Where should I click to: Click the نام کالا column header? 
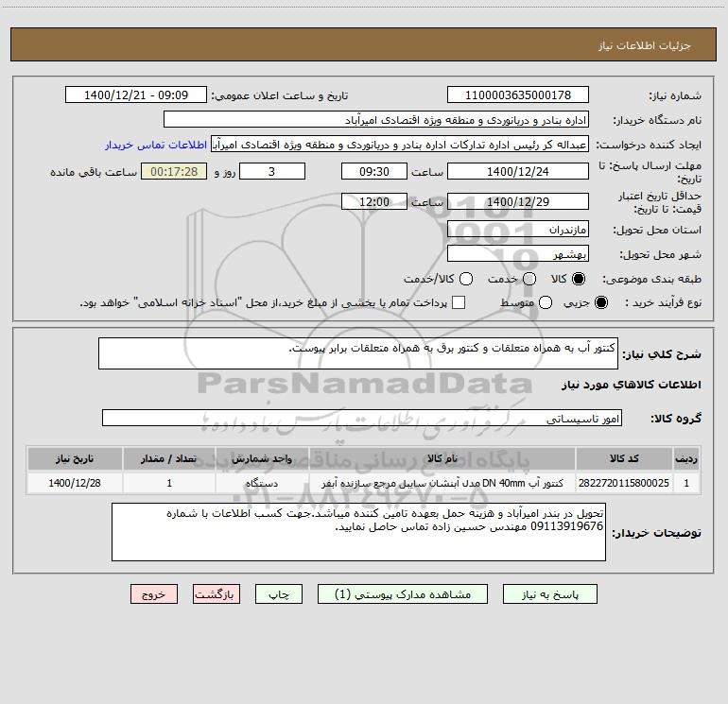click(442, 458)
